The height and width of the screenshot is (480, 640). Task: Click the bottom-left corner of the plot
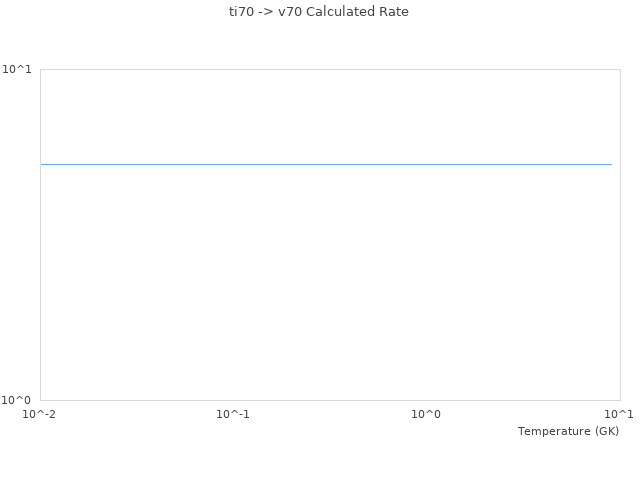(40, 400)
